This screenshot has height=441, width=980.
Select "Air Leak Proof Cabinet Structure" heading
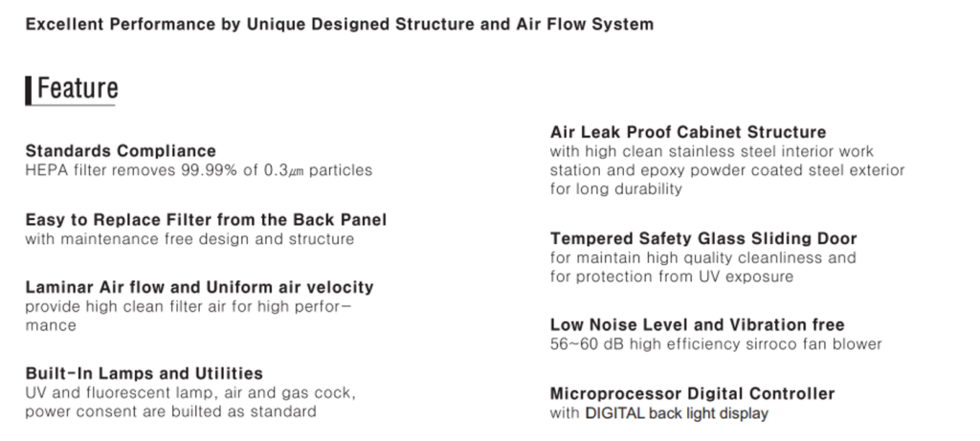[x=687, y=131]
